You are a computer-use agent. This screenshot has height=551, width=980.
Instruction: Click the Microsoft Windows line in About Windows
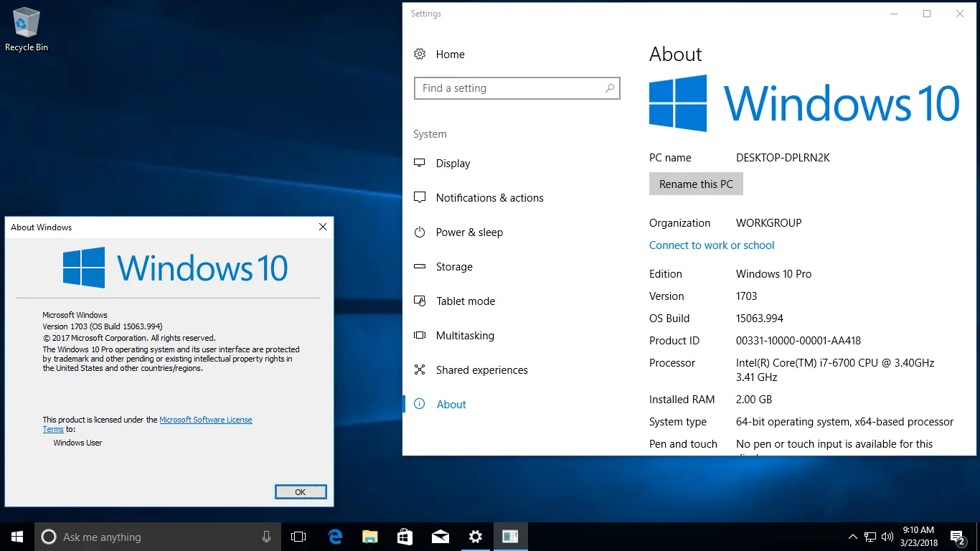coord(75,315)
